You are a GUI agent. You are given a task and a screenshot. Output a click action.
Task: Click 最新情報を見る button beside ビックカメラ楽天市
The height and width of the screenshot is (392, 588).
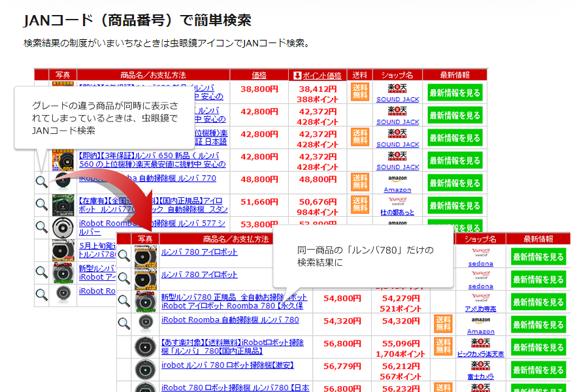click(538, 348)
